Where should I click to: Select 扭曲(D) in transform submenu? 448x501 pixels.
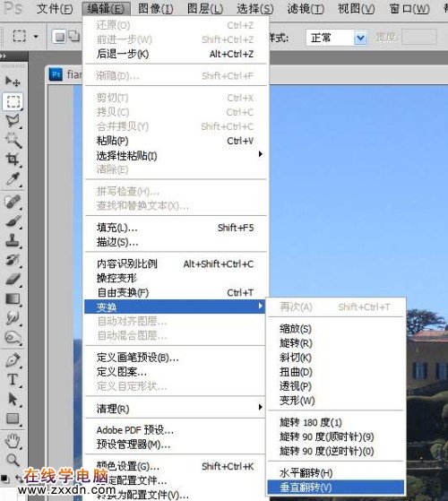(336, 372)
